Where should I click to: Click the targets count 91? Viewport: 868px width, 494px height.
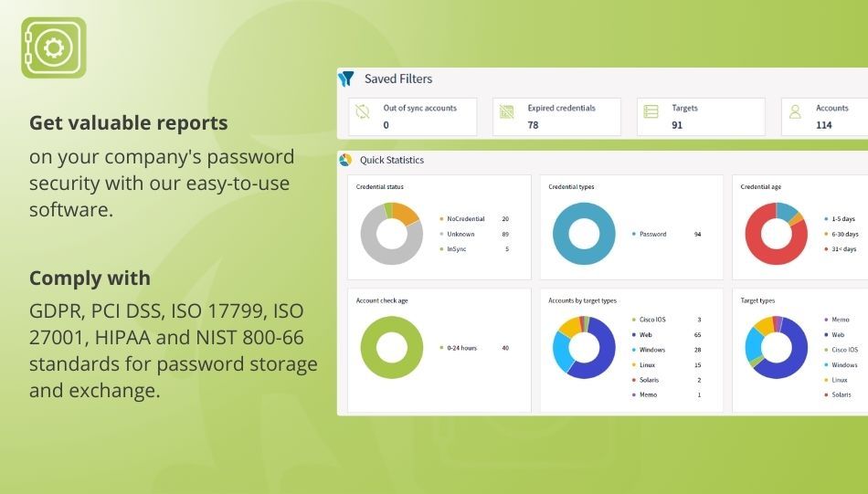pos(677,125)
